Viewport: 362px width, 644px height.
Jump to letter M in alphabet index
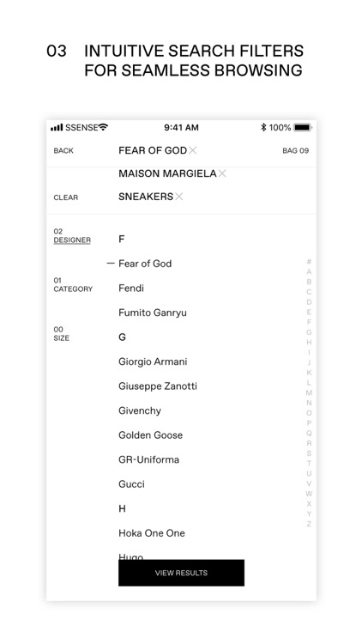(x=309, y=392)
